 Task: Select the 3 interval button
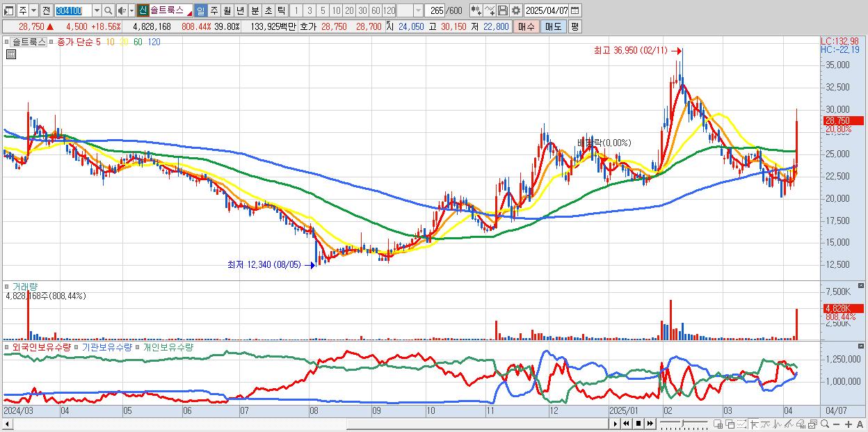click(310, 10)
